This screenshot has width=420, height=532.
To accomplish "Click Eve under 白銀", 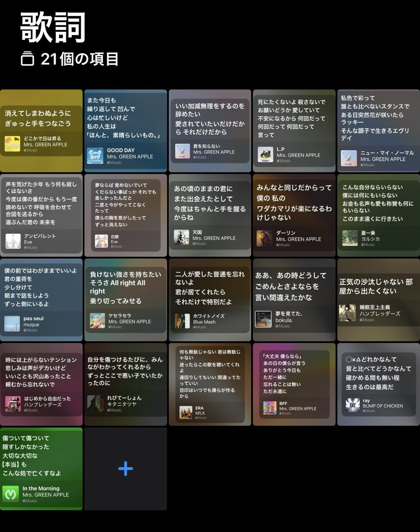I will tap(114, 242).
